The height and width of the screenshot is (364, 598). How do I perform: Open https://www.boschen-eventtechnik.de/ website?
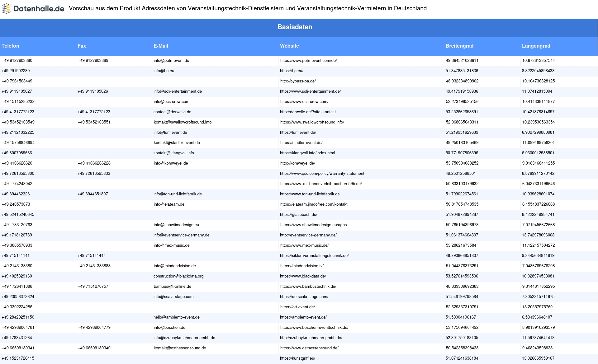[314, 328]
